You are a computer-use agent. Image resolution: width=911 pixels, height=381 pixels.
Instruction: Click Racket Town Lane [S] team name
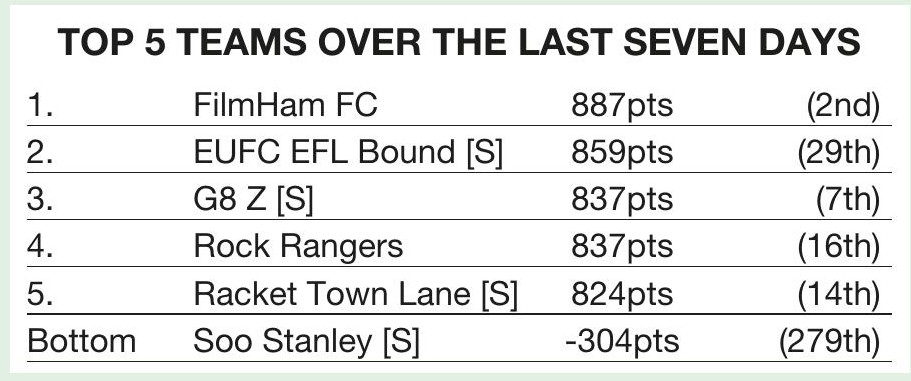(x=355, y=294)
